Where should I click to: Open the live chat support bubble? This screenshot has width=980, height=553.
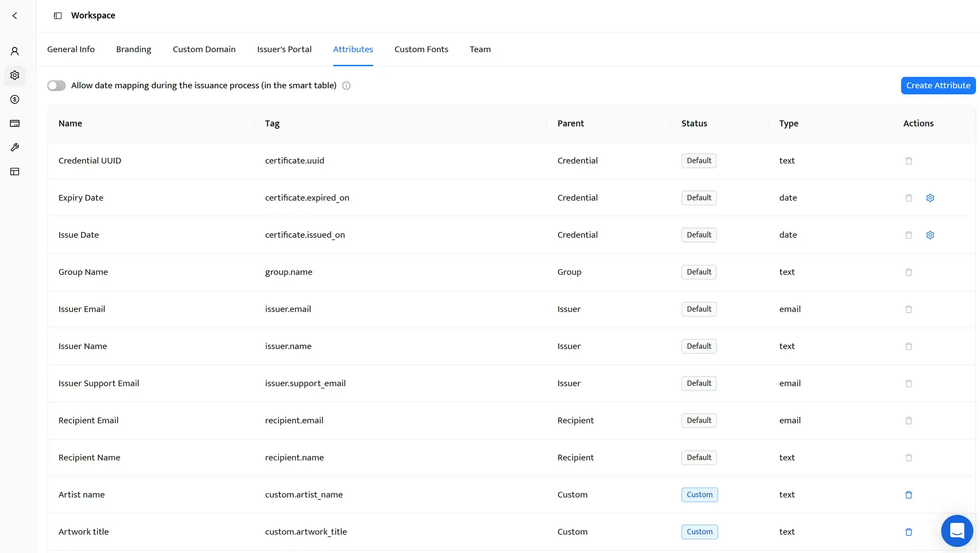tap(957, 531)
